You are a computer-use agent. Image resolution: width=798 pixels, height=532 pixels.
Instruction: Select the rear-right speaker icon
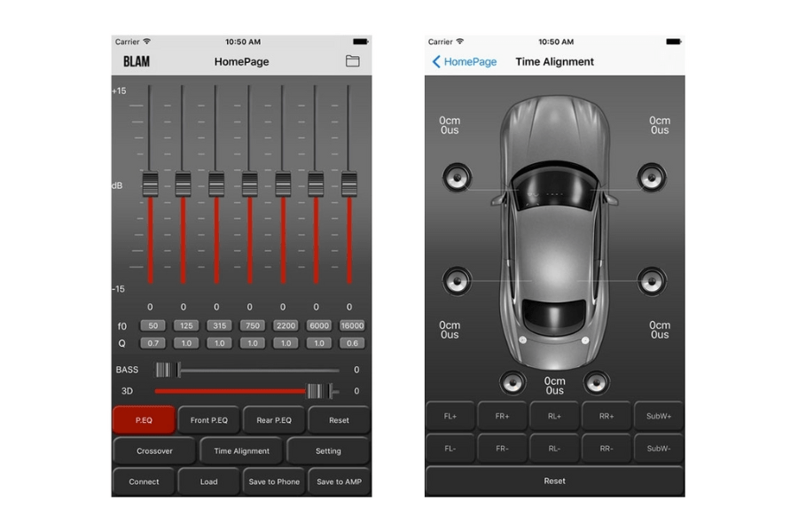coord(652,280)
